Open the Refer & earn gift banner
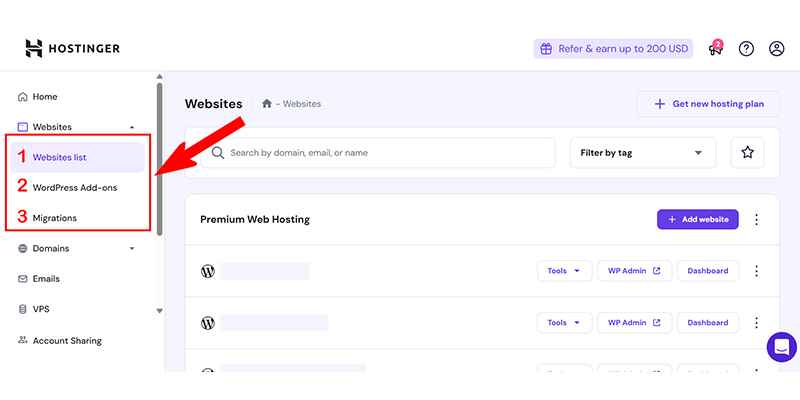 [613, 49]
